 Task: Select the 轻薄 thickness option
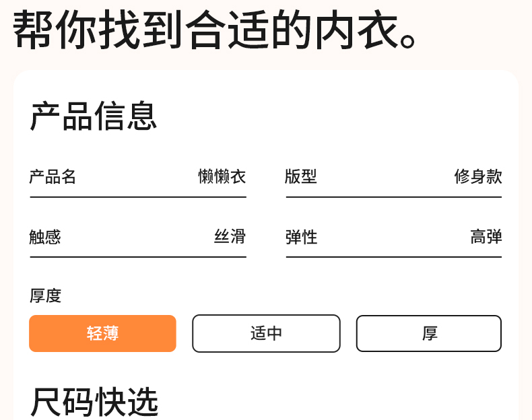tap(102, 333)
